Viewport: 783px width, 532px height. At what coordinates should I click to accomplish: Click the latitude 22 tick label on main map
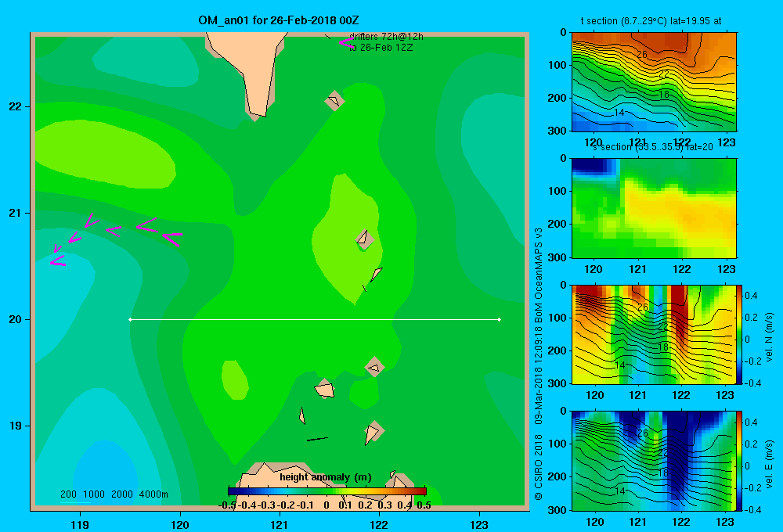(x=16, y=107)
